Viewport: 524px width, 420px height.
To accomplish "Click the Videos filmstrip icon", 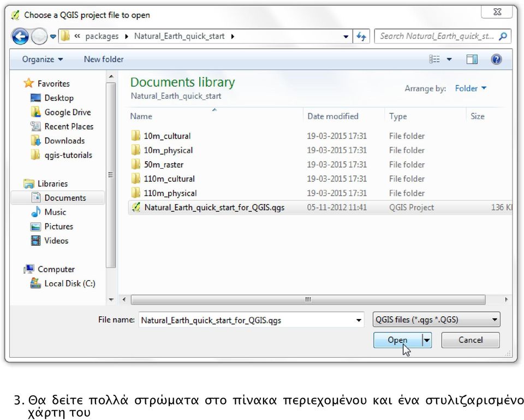I will point(35,240).
